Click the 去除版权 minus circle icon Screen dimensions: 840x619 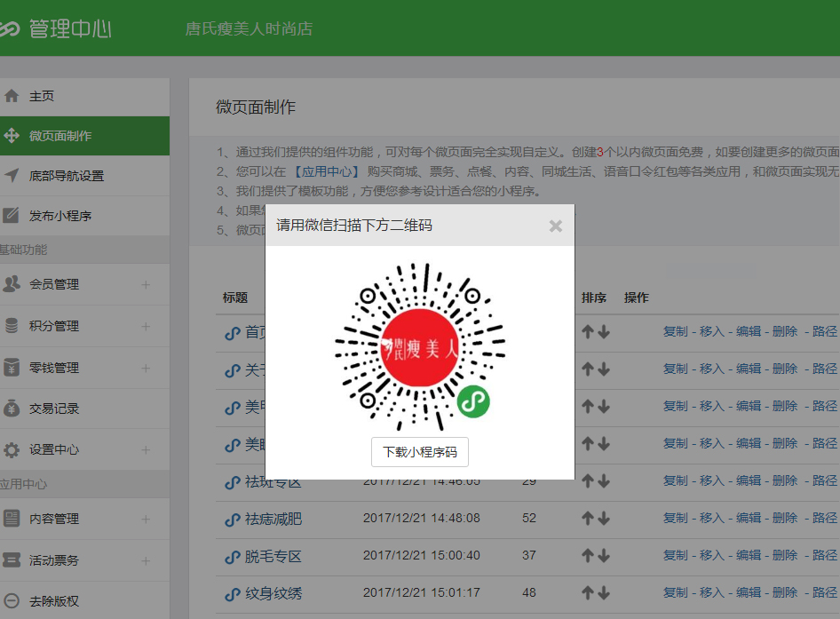[x=12, y=601]
